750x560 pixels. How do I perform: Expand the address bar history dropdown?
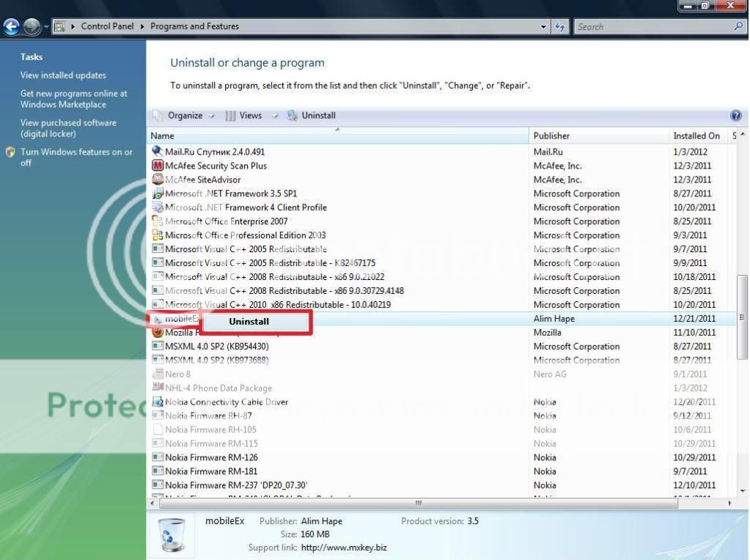[543, 27]
